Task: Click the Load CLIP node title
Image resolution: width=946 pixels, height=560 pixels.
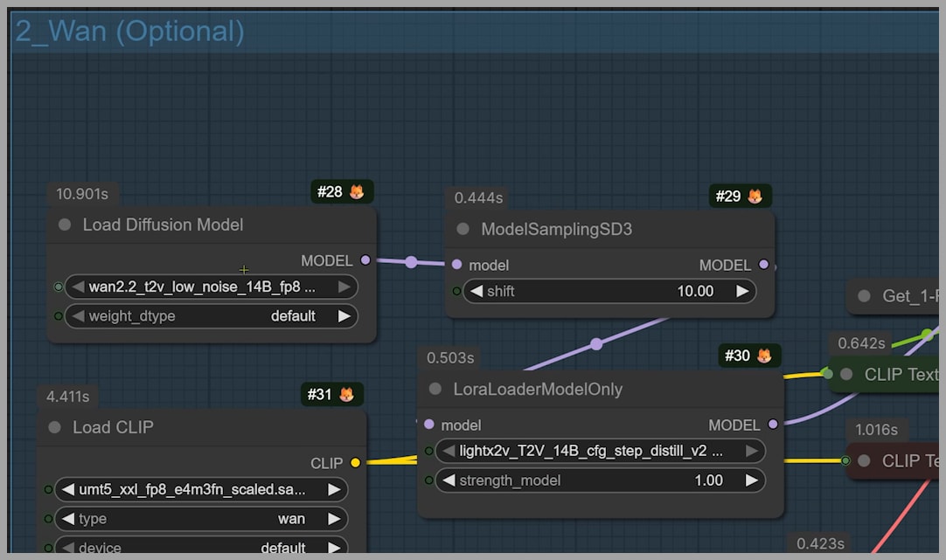Action: click(x=113, y=427)
